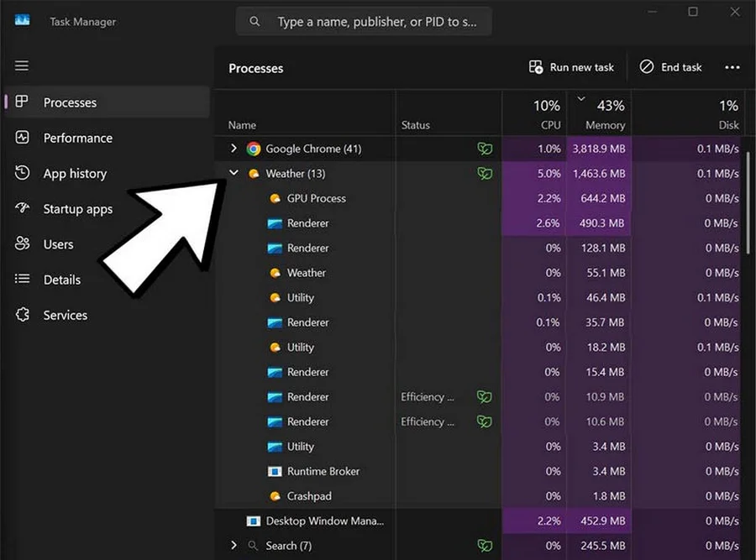Click the search magnifier icon
The image size is (756, 560).
coord(255,21)
